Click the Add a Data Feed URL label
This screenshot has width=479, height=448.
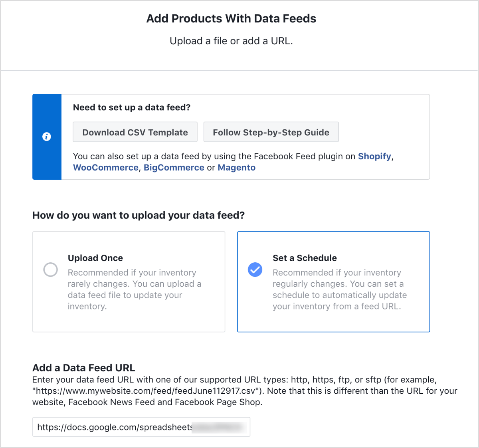click(84, 368)
